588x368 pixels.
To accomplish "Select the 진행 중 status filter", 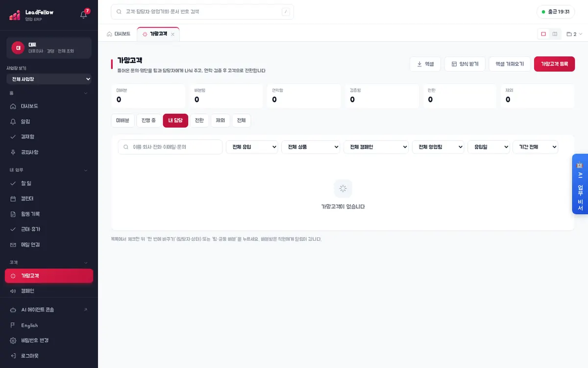I will pyautogui.click(x=148, y=121).
